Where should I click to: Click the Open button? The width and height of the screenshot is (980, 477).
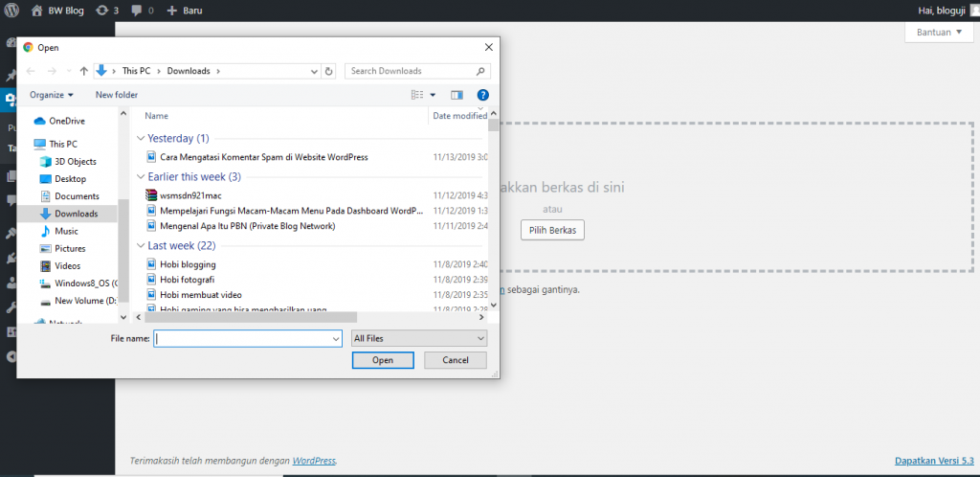(x=383, y=360)
